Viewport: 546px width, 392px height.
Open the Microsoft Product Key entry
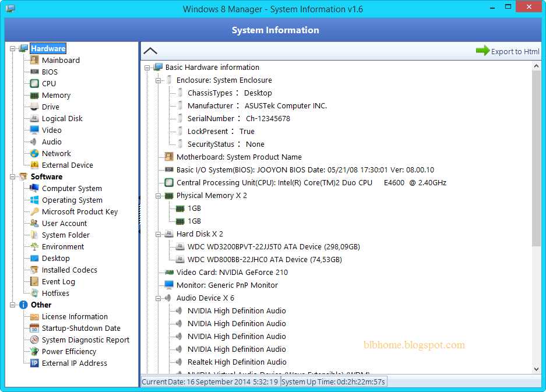pos(80,211)
